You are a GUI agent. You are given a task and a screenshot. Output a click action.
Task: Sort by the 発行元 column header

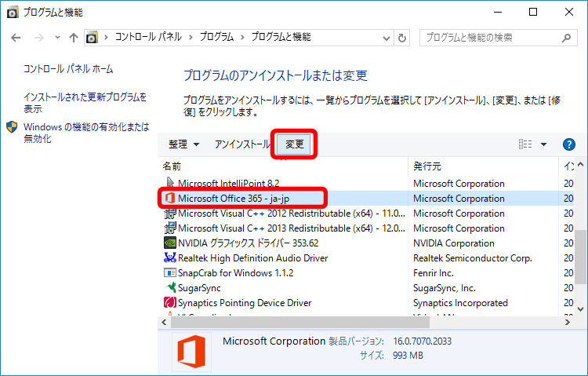tap(427, 166)
